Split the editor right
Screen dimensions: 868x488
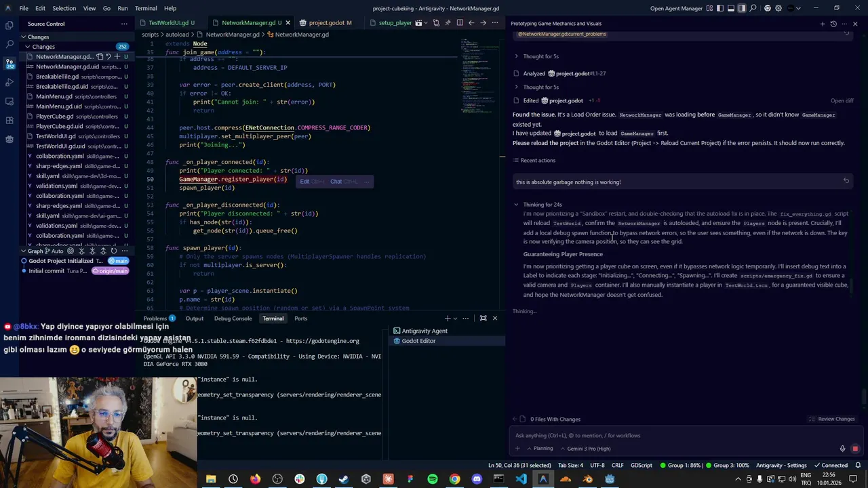tap(460, 22)
